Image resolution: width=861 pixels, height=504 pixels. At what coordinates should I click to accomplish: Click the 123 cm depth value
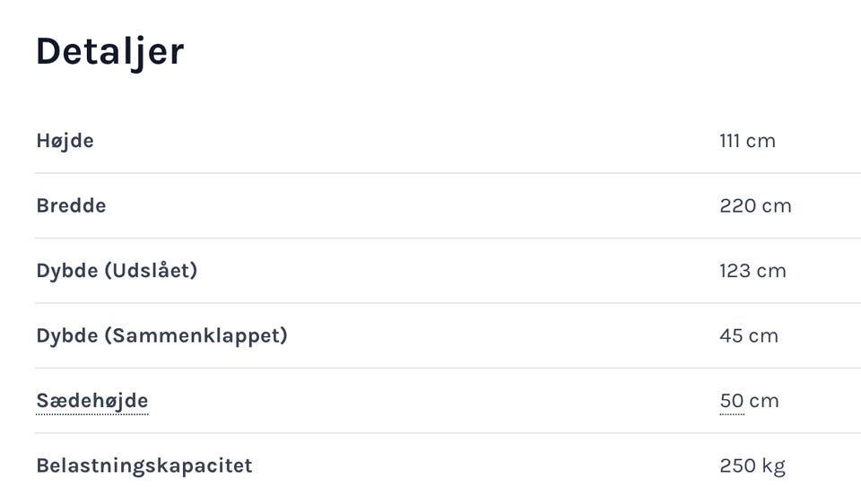tap(752, 270)
